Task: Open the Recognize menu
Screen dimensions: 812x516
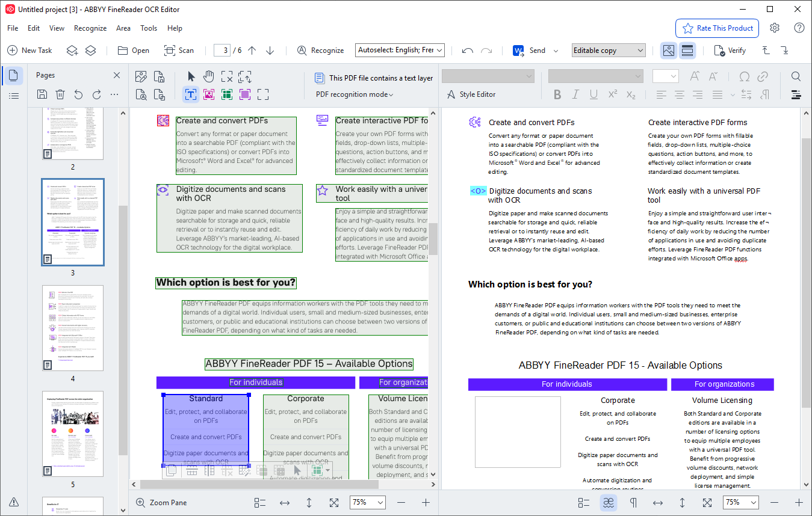Action: 90,28
